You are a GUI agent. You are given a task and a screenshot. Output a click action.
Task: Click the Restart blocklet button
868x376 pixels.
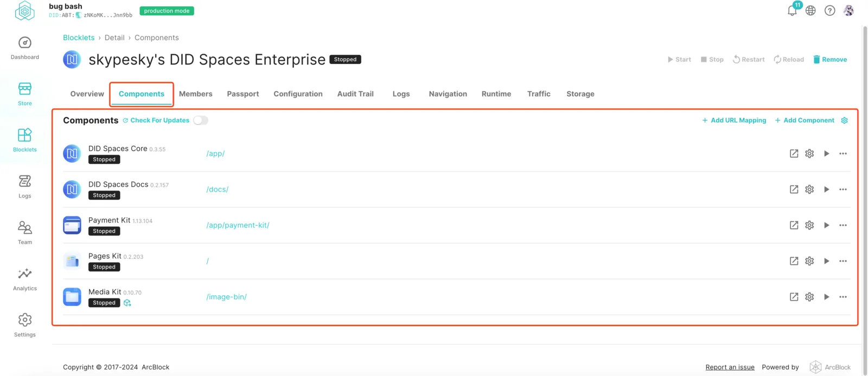[749, 60]
